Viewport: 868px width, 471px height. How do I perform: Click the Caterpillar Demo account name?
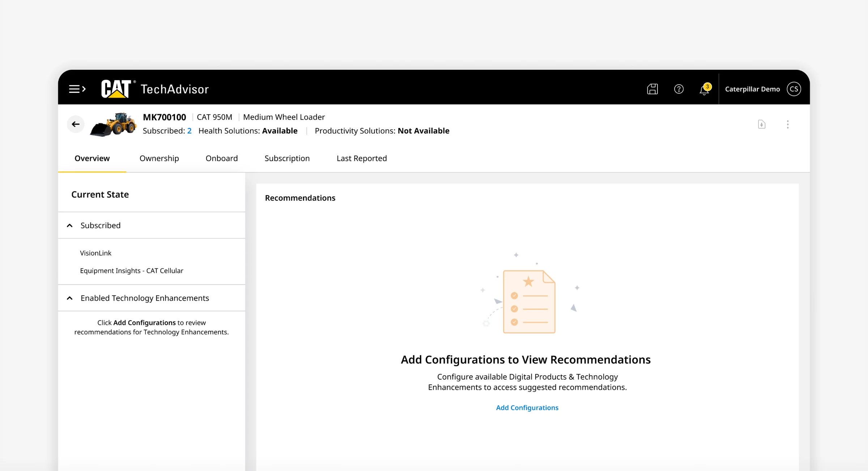point(753,89)
